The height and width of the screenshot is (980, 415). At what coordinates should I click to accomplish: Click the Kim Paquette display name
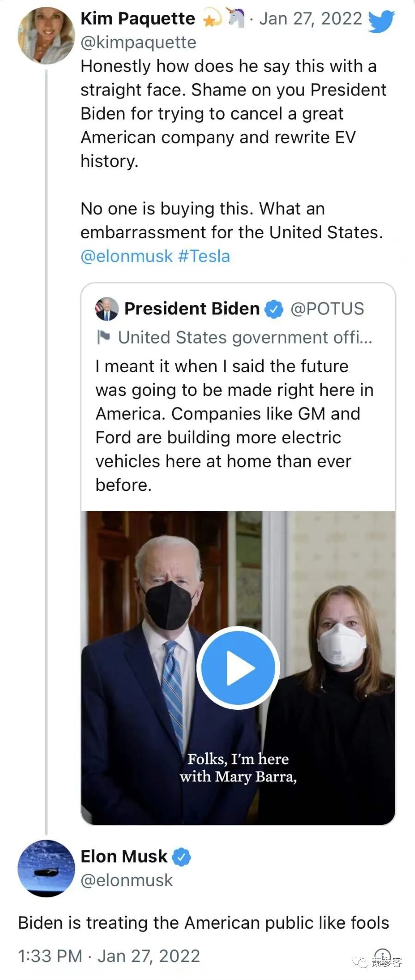click(138, 18)
